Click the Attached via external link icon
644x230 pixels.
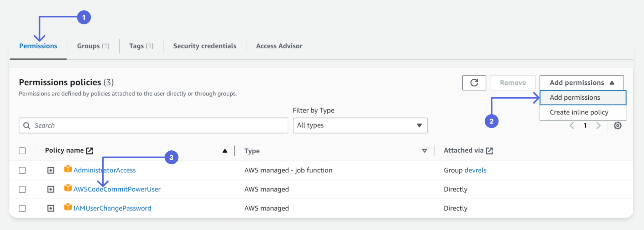pos(489,151)
